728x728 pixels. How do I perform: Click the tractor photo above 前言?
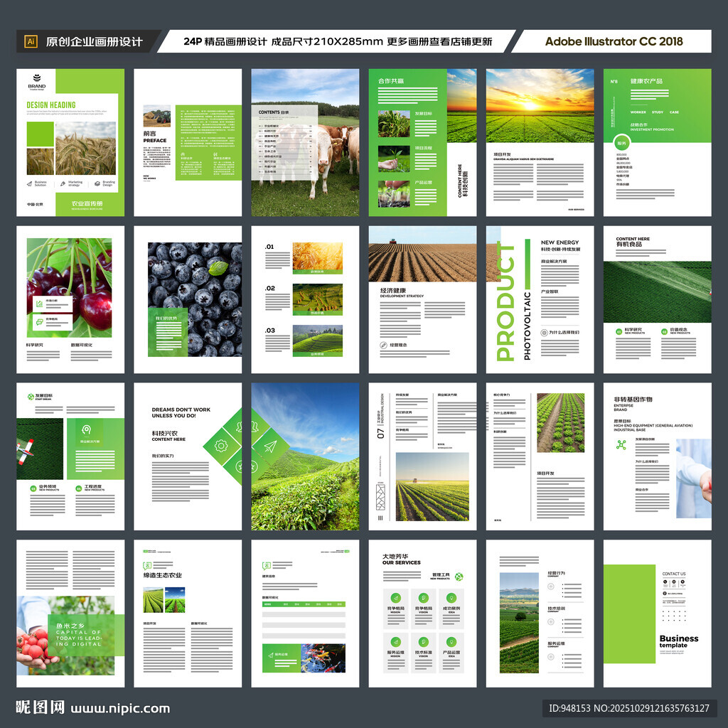(157, 116)
